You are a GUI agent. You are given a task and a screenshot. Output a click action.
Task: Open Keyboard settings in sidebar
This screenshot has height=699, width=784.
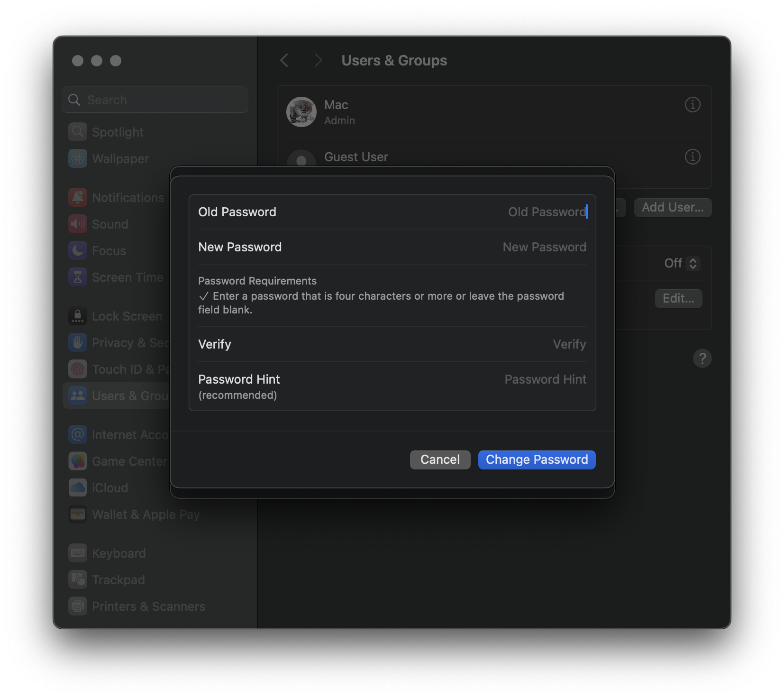119,553
